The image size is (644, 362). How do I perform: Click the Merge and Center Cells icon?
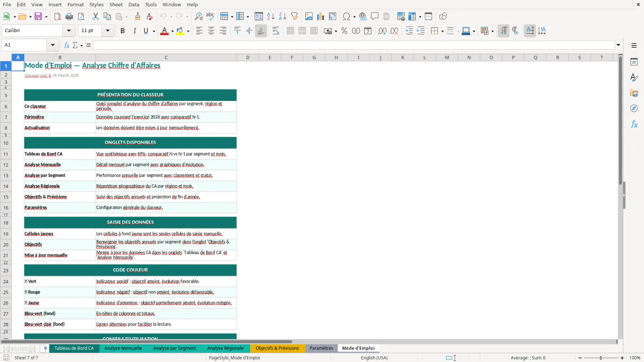click(x=290, y=31)
